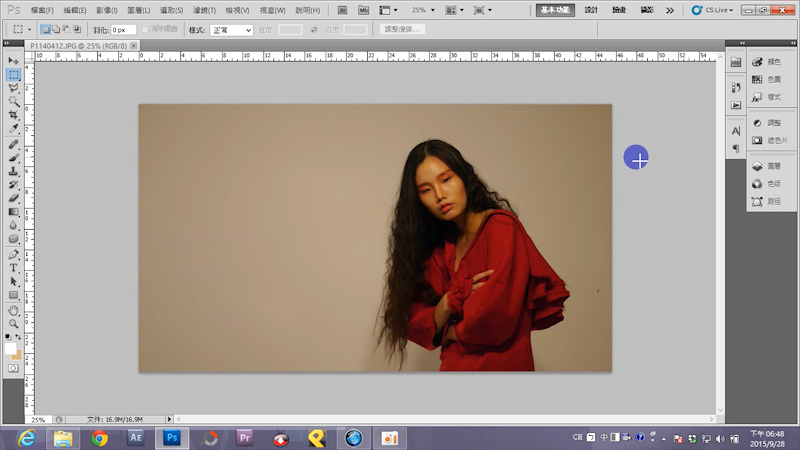Open the Adjustments panel button
Viewport: 800px width, 450px height.
pyautogui.click(x=767, y=123)
